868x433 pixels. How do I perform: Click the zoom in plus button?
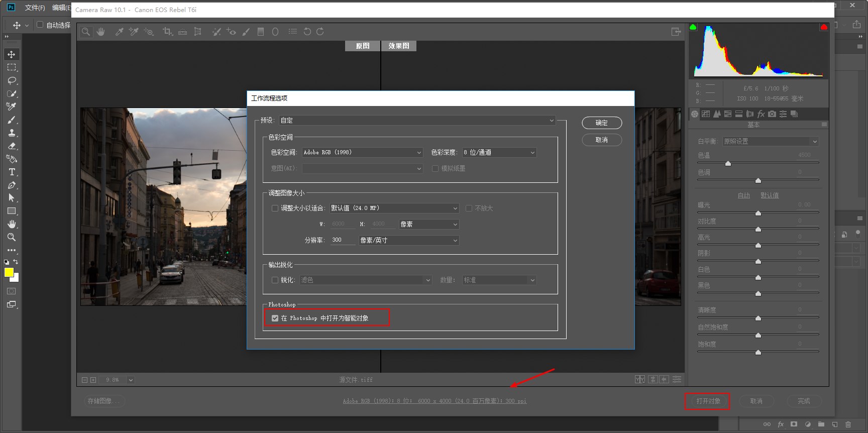point(93,380)
